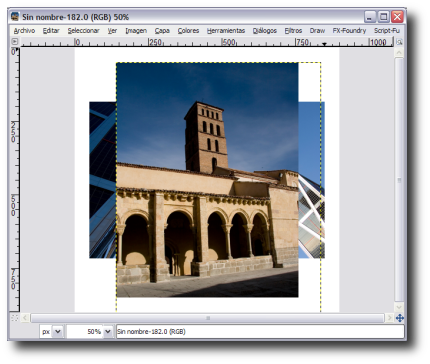Open the Seleccionar menu
Image resolution: width=430 pixels, height=364 pixels.
point(83,31)
